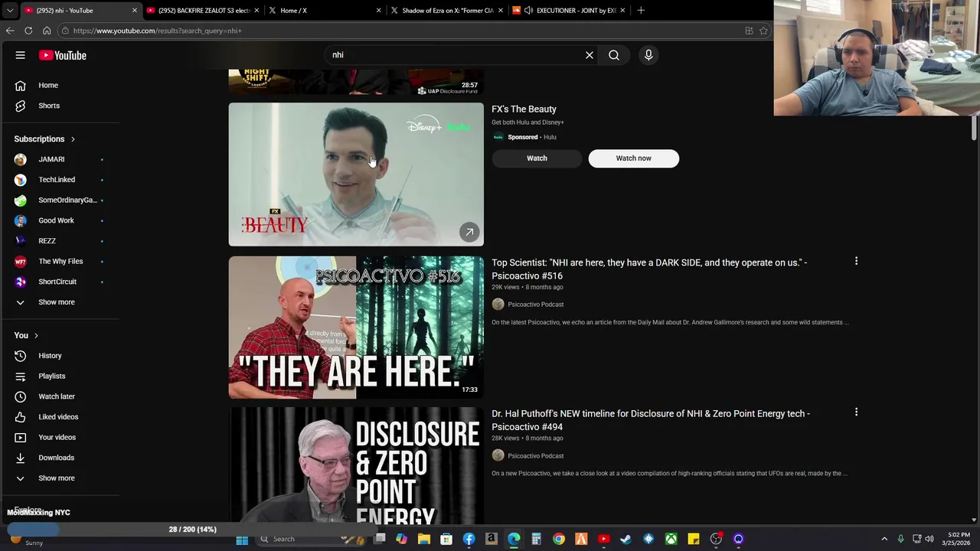Switch to the BACKFIRE ZEALOT S3 tab
The height and width of the screenshot is (551, 980).
[202, 11]
